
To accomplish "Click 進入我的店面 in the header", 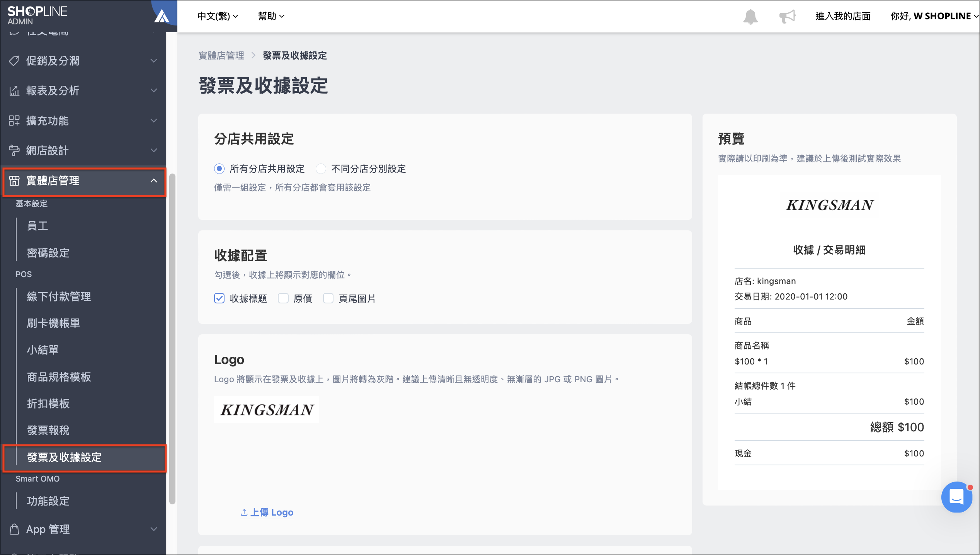I will point(843,16).
